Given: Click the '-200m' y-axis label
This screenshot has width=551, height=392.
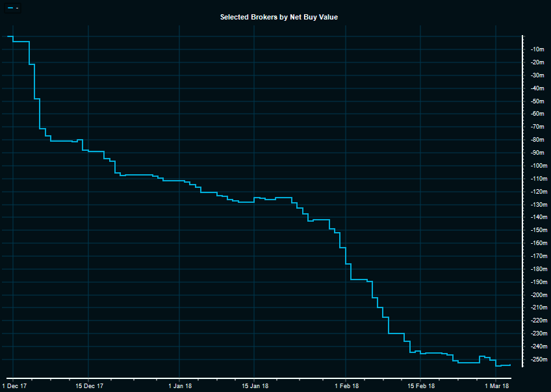Looking at the screenshot, I should [538, 294].
